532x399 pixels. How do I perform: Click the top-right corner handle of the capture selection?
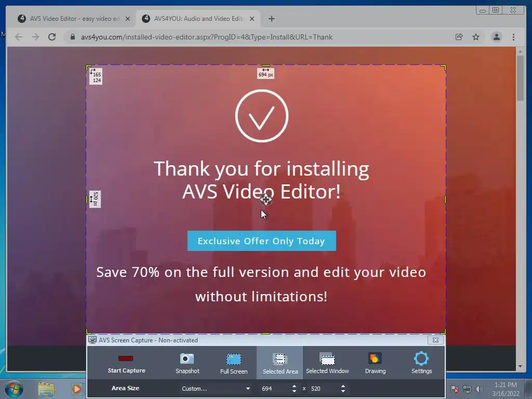click(444, 67)
